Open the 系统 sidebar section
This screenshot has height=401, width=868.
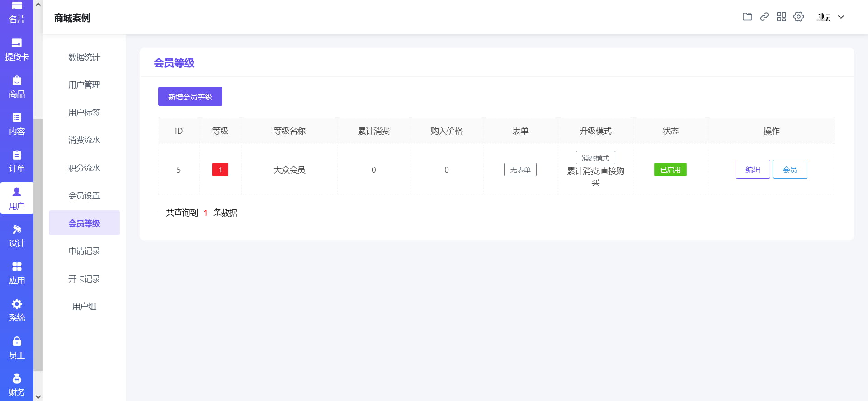tap(17, 311)
